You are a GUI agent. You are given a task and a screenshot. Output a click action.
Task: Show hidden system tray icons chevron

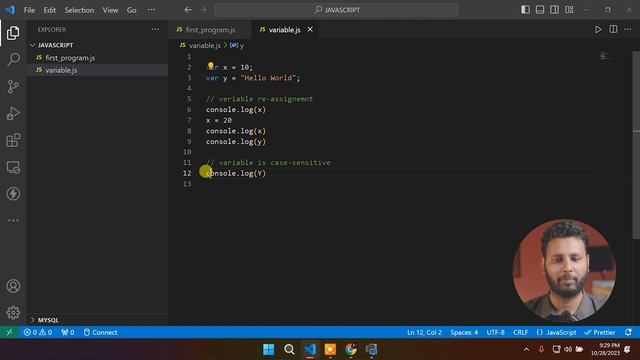pos(527,349)
